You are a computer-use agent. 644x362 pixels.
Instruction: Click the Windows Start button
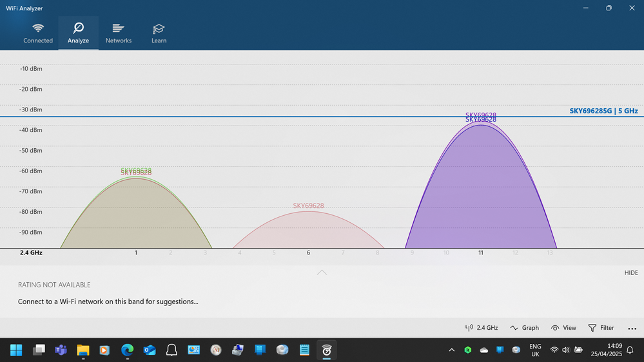16,350
